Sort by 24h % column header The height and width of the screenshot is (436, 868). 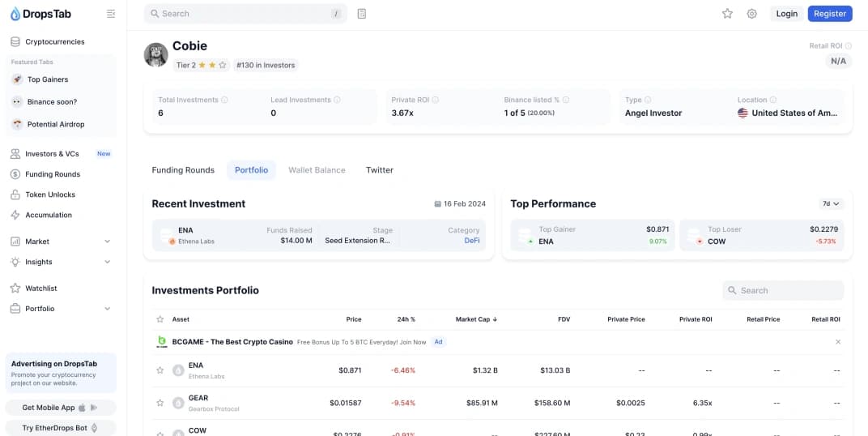[x=406, y=319]
